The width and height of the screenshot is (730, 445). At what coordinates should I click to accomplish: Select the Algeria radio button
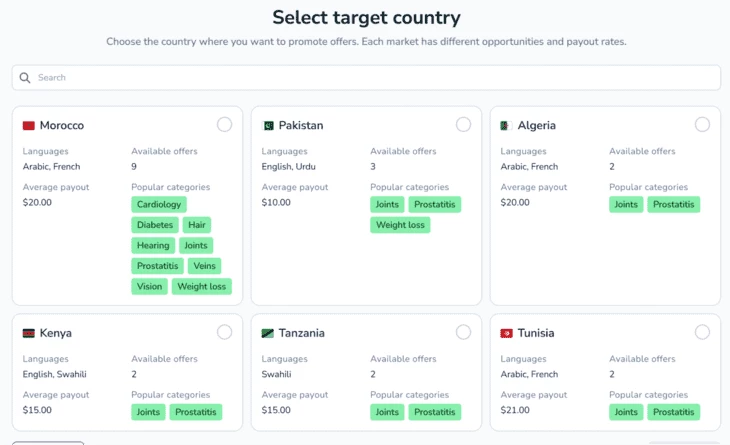coord(702,125)
